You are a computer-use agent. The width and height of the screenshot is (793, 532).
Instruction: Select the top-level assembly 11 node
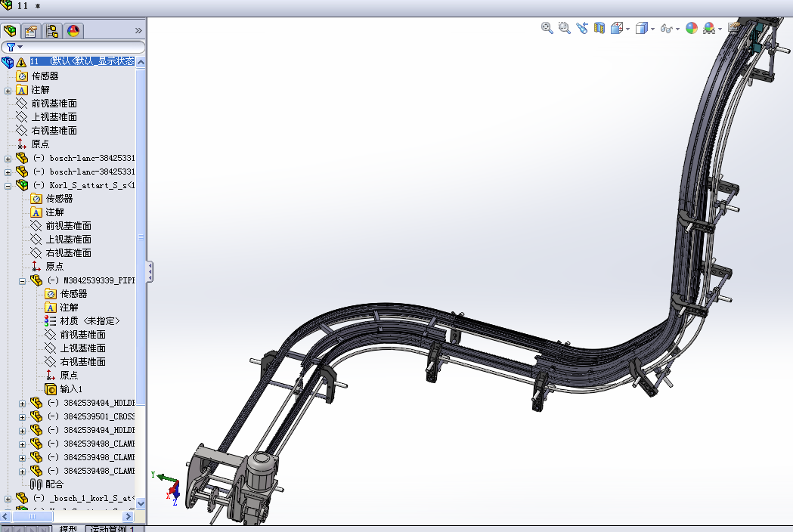click(x=82, y=61)
